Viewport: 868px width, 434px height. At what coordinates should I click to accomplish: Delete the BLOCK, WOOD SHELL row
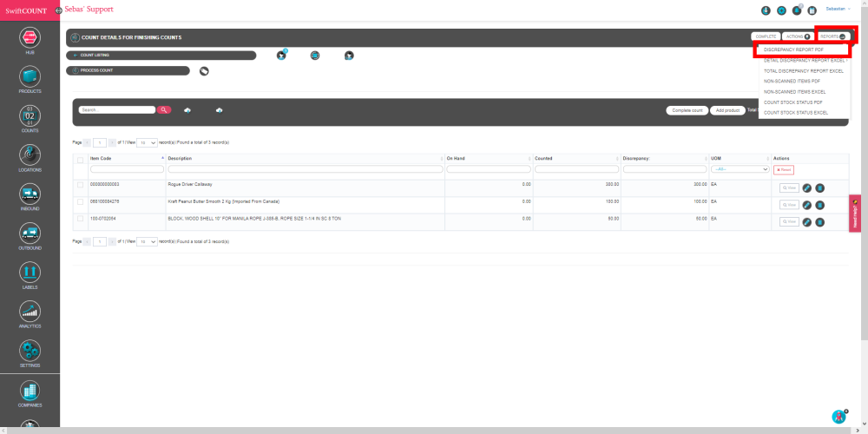tap(820, 222)
